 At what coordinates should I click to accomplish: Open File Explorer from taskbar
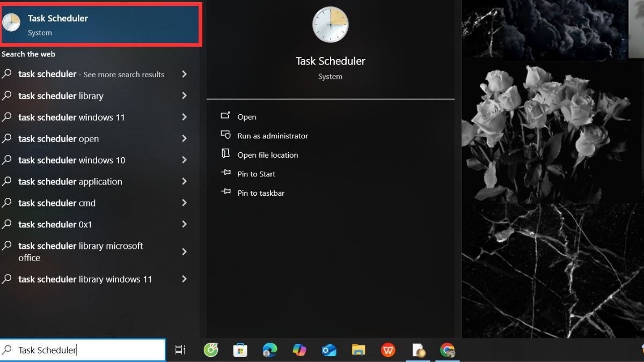pos(358,350)
